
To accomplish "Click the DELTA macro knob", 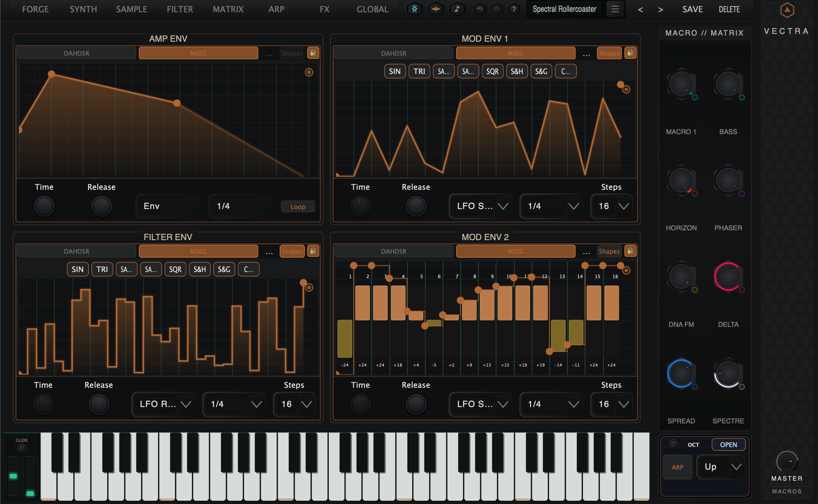I will pyautogui.click(x=728, y=277).
